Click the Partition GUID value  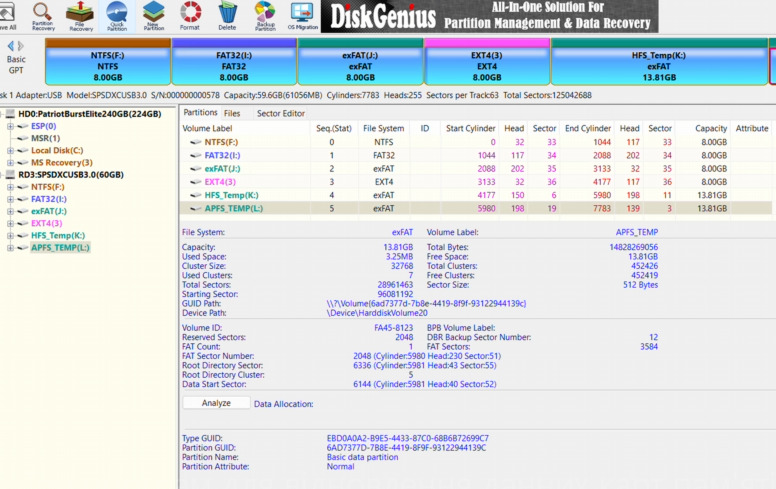(x=406, y=447)
